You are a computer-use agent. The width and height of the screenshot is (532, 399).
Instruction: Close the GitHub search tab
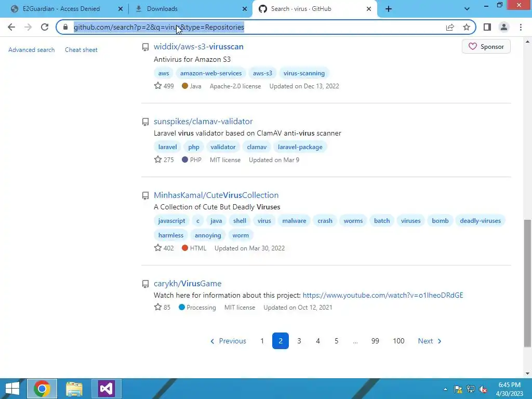pyautogui.click(x=369, y=9)
